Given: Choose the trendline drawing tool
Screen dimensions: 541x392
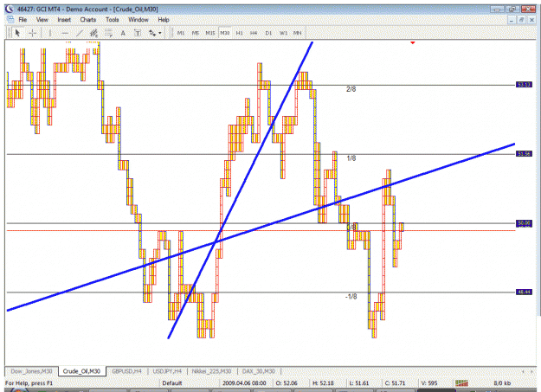Looking at the screenshot, I should point(80,33).
